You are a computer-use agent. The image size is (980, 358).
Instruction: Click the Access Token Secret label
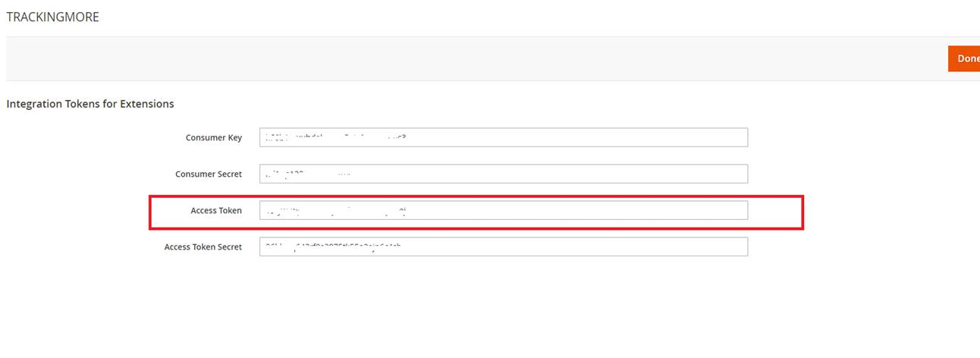[x=203, y=247]
